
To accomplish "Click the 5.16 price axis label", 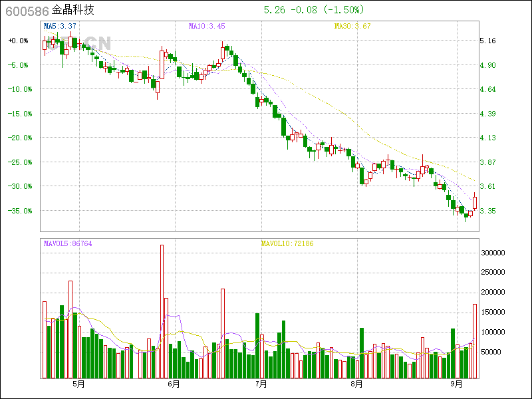I will click(x=487, y=41).
